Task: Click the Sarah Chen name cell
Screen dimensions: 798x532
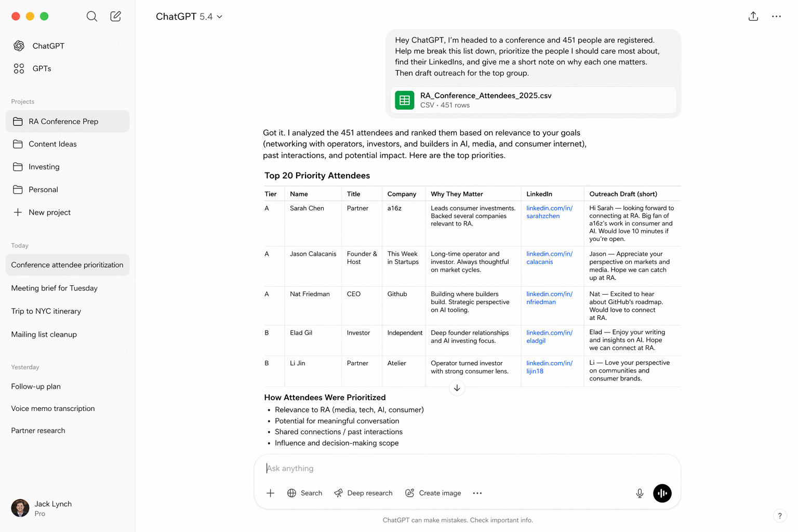Action: pos(307,208)
